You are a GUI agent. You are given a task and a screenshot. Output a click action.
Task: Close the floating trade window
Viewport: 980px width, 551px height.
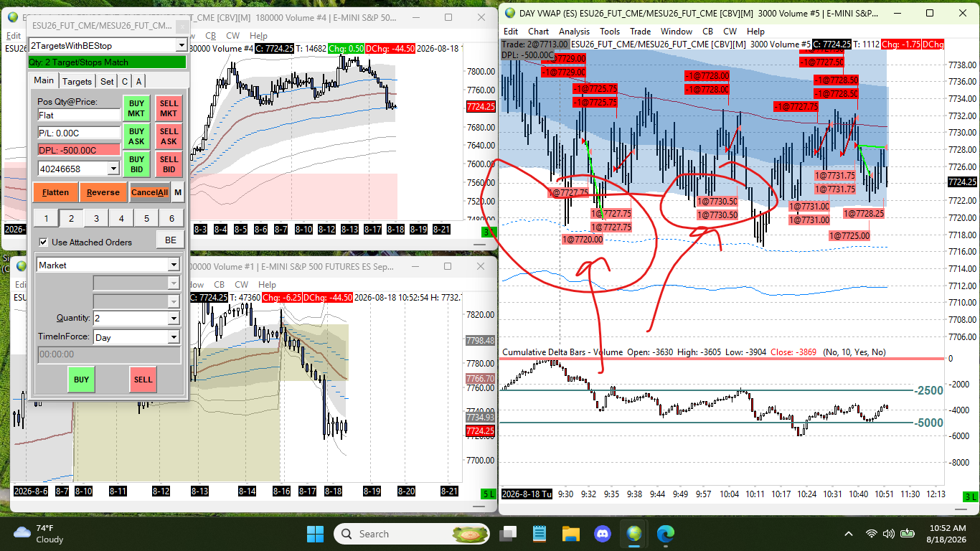[182, 26]
